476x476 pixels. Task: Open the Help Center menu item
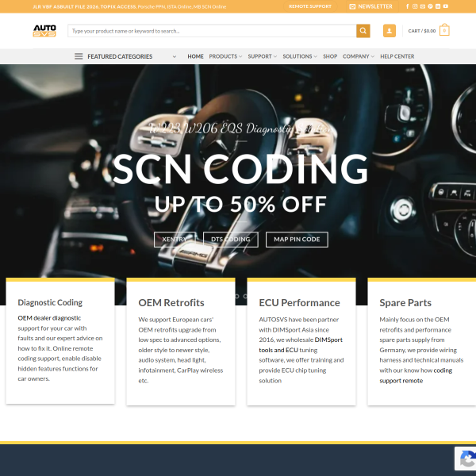coord(397,56)
